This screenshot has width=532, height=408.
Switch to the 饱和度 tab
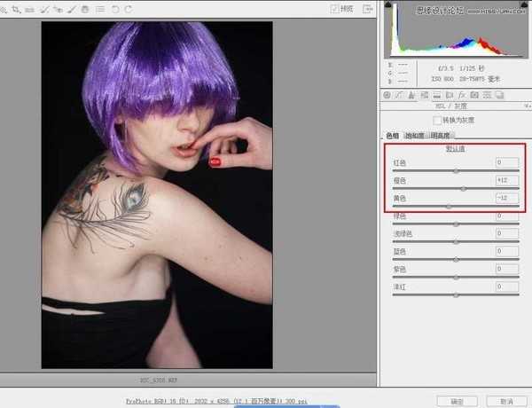click(414, 136)
